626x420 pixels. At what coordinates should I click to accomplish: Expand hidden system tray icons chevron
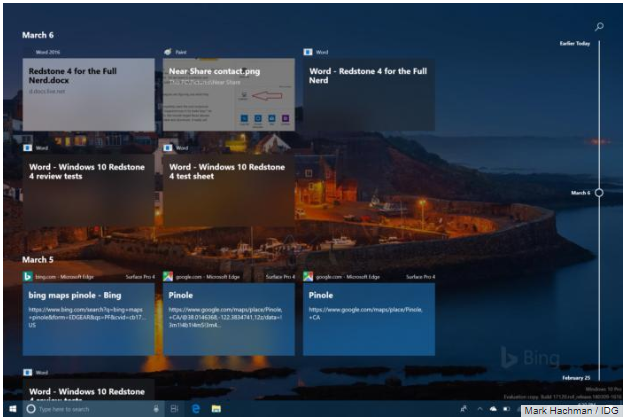point(480,409)
